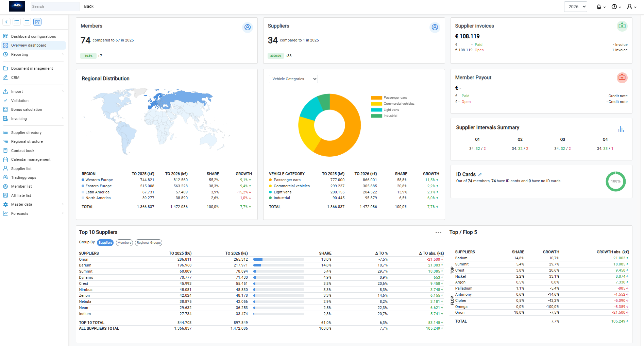Viewport: 644px width, 346px height.
Task: Group top suppliers by Suppliers
Action: click(105, 243)
